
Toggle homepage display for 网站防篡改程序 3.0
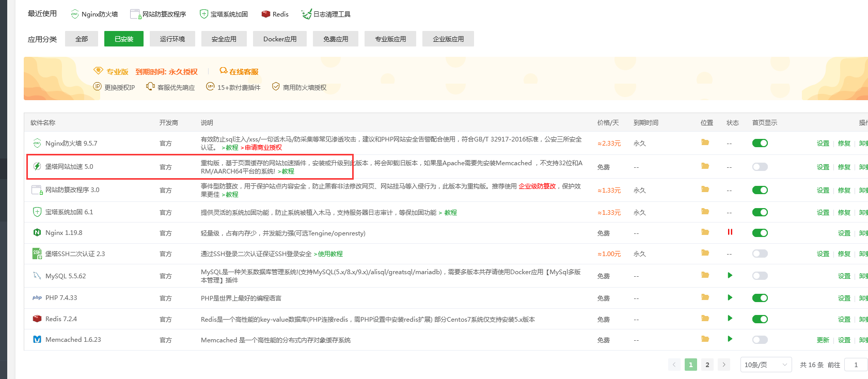point(760,190)
